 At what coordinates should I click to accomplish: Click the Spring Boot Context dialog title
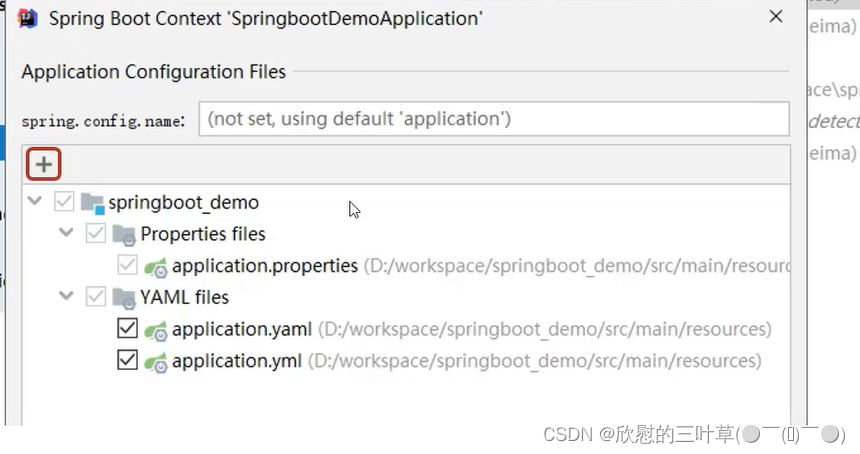[265, 19]
